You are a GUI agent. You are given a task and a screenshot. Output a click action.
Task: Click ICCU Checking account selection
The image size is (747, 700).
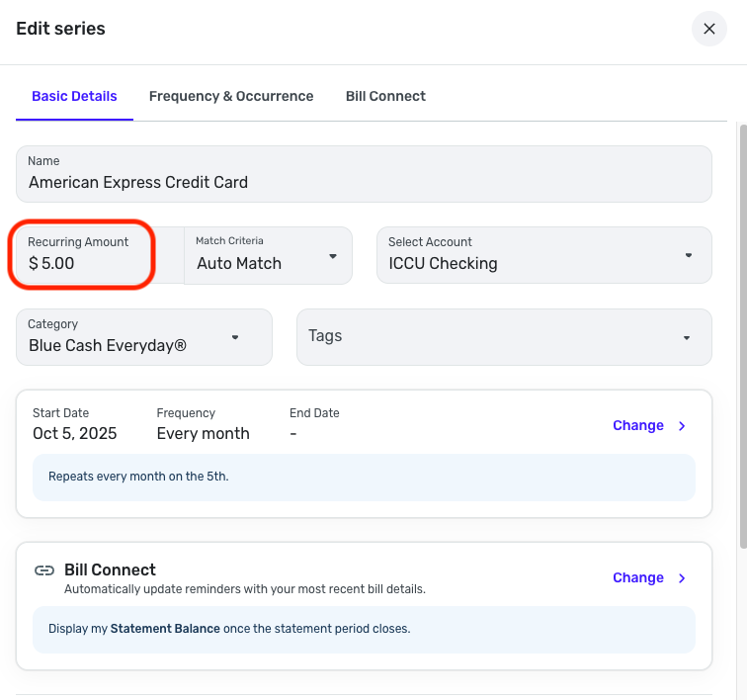(443, 263)
